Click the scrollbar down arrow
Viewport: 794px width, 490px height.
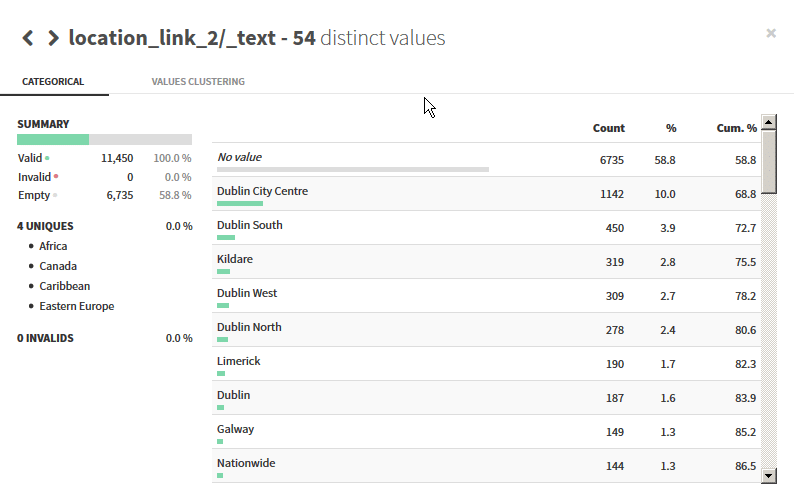[769, 475]
